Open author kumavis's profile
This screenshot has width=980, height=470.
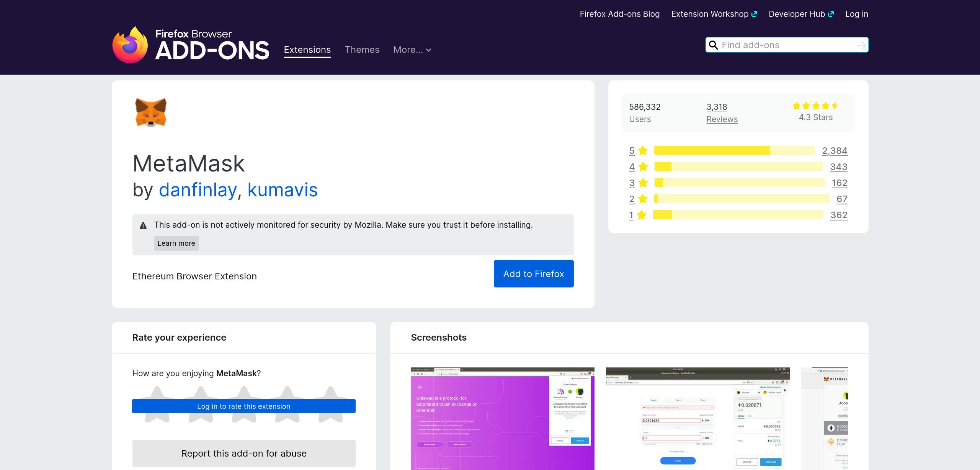(283, 190)
